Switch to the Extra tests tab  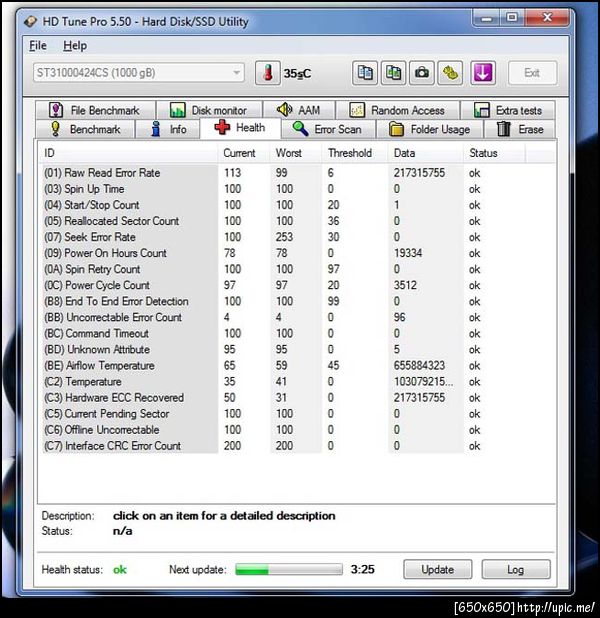(508, 110)
